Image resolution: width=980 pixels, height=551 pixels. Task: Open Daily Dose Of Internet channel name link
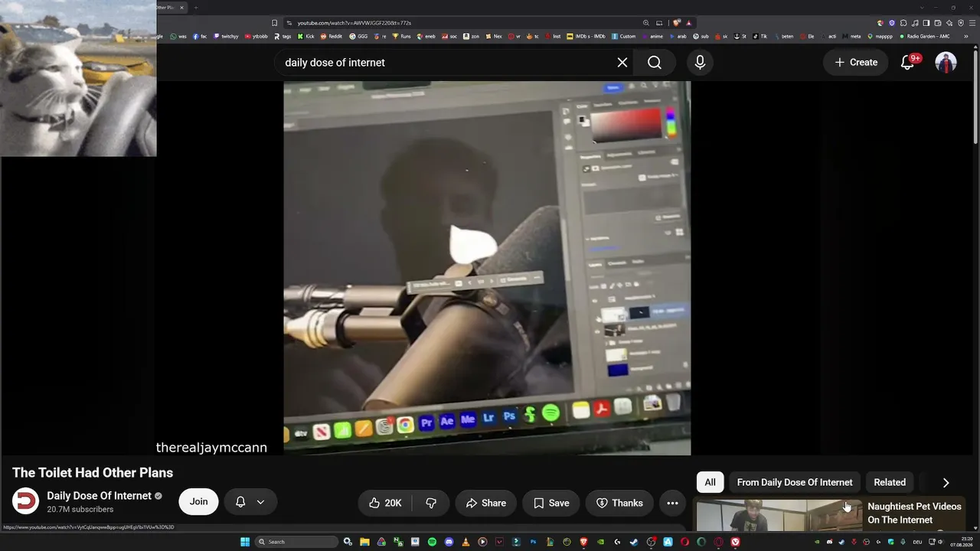coord(99,496)
